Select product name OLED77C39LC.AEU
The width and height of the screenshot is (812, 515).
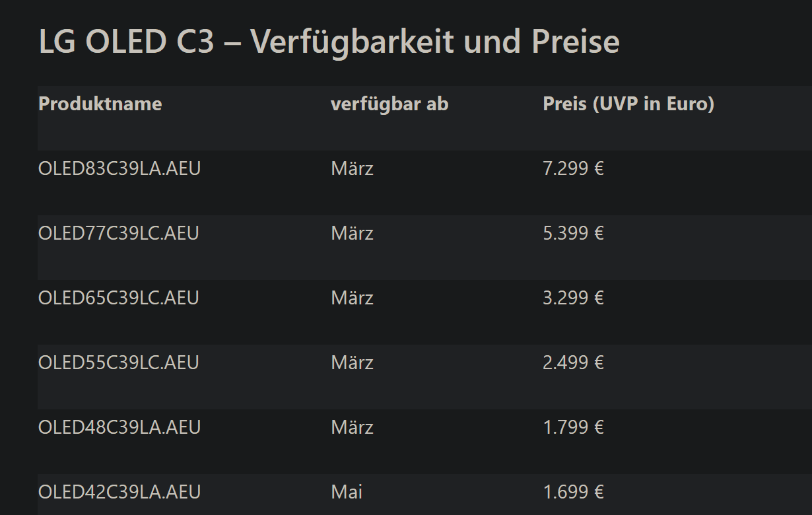(119, 234)
